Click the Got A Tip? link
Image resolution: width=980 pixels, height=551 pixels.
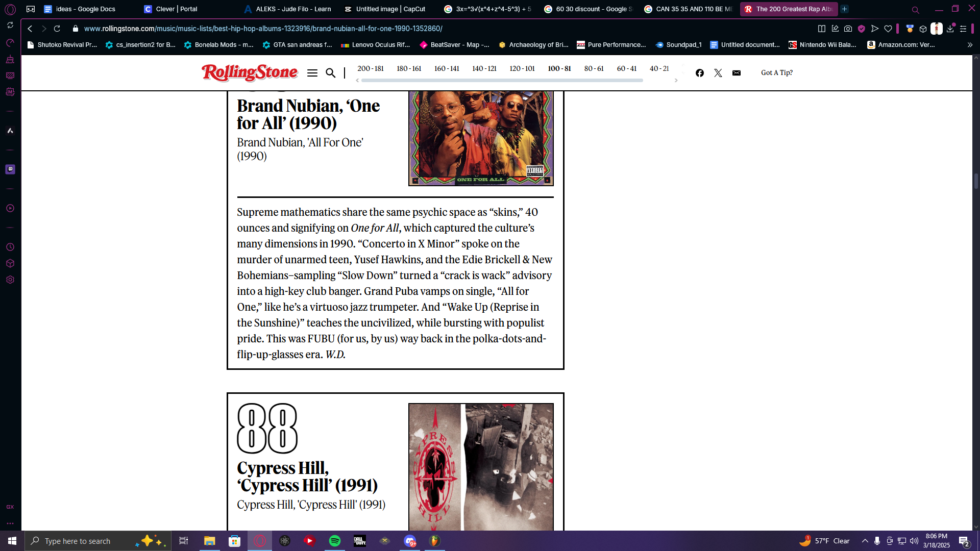(x=777, y=73)
